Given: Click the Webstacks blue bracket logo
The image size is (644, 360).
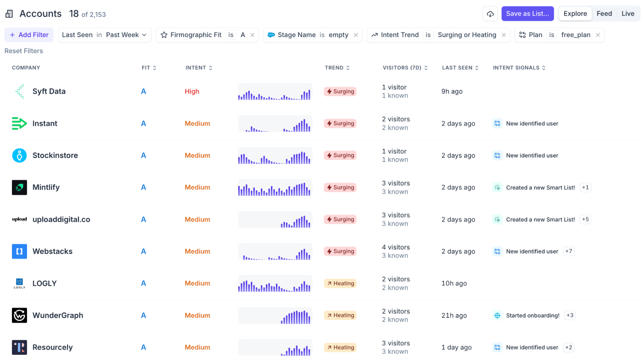Looking at the screenshot, I should [19, 251].
